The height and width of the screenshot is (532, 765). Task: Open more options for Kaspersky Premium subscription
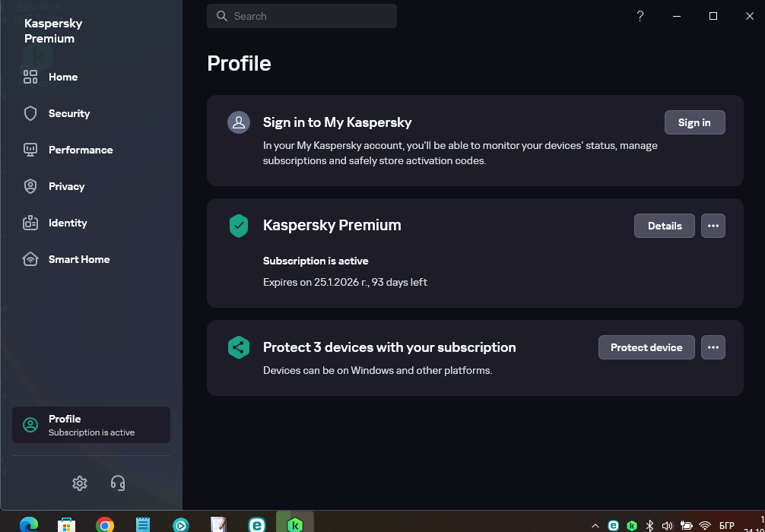[713, 226]
